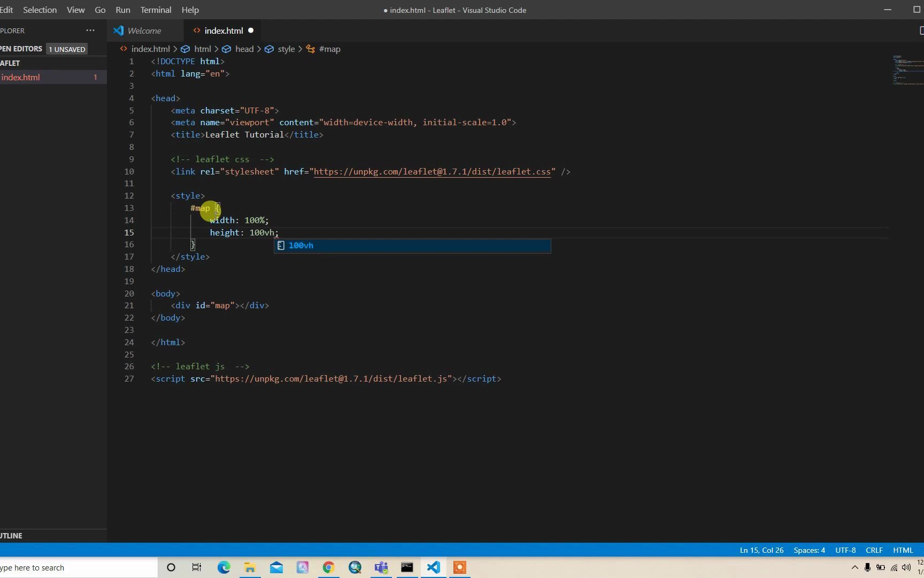This screenshot has width=924, height=578.
Task: Click the microphone tray icon
Action: coord(867,568)
